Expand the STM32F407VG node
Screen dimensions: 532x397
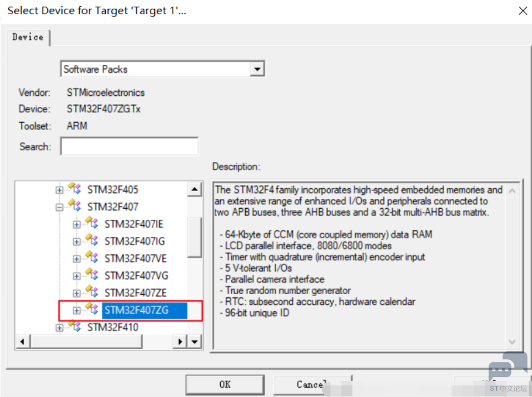tap(77, 276)
